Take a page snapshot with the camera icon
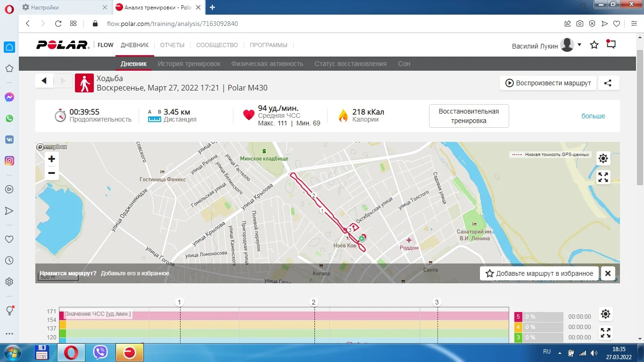 pos(580,24)
